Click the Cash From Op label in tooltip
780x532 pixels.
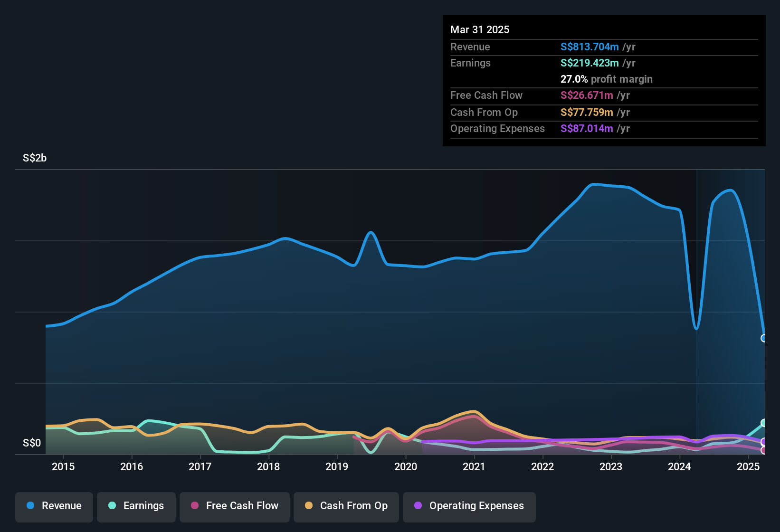(x=484, y=112)
